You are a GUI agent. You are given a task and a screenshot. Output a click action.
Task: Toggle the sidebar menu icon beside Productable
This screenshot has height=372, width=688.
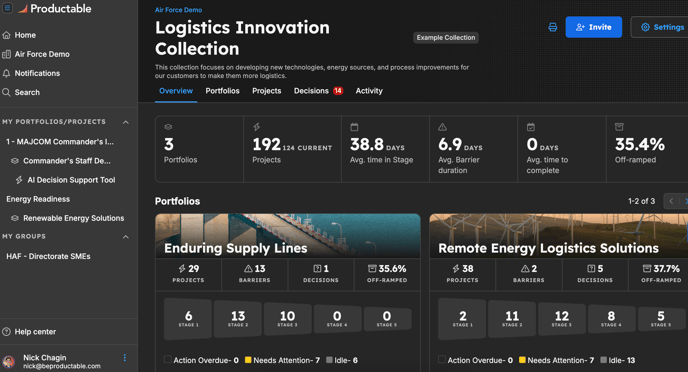coord(7,8)
